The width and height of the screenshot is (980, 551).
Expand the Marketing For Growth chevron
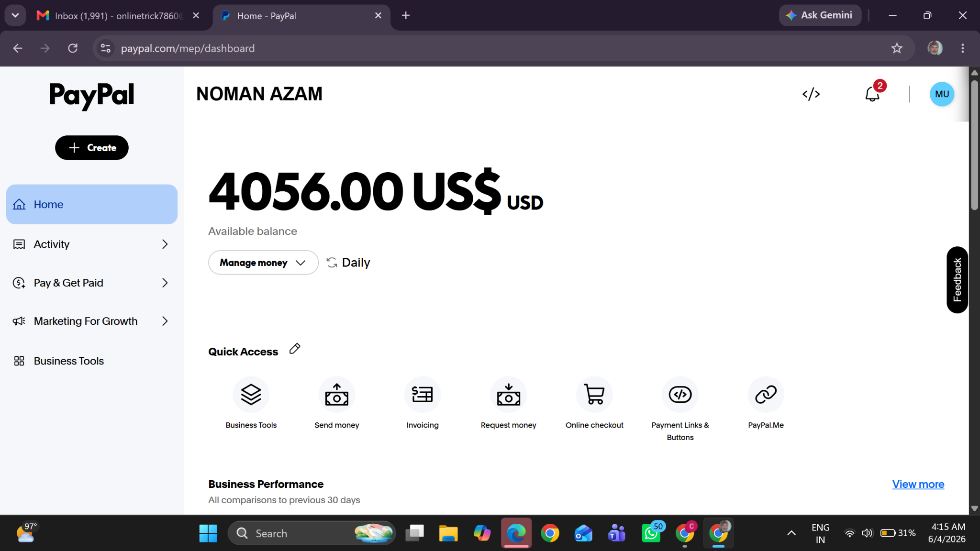(x=165, y=321)
